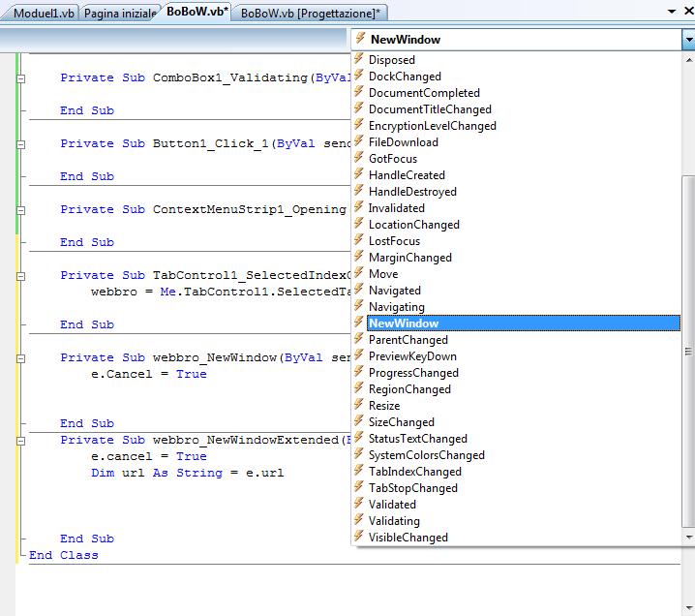The width and height of the screenshot is (695, 616).
Task: Choose the DockChanged event
Action: click(x=405, y=77)
